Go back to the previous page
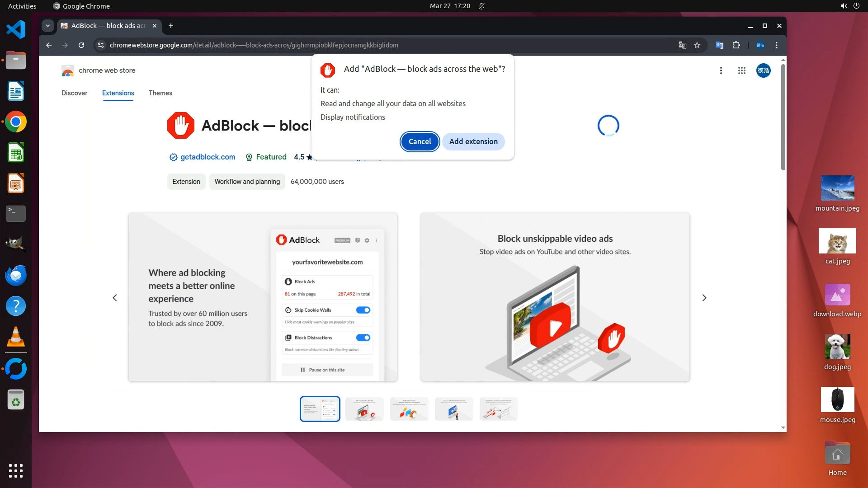The width and height of the screenshot is (868, 488). [49, 45]
